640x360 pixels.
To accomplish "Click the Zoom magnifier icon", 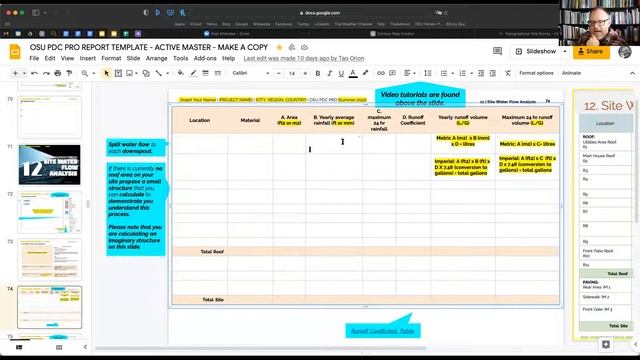I will coord(84,73).
